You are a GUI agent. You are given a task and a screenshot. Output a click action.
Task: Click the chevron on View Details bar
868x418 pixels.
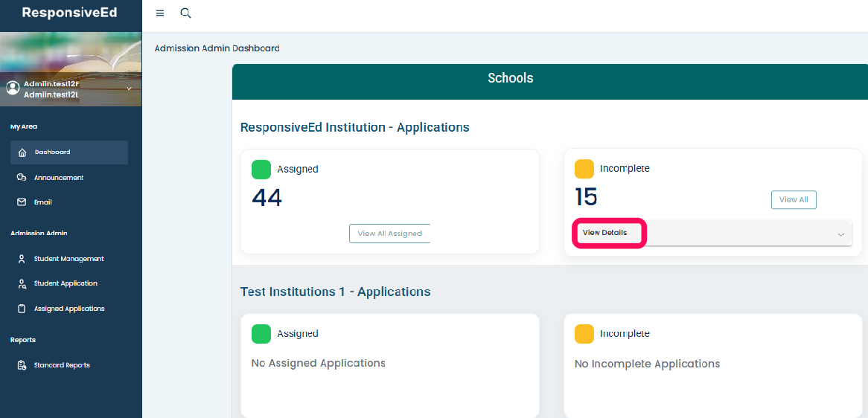840,234
